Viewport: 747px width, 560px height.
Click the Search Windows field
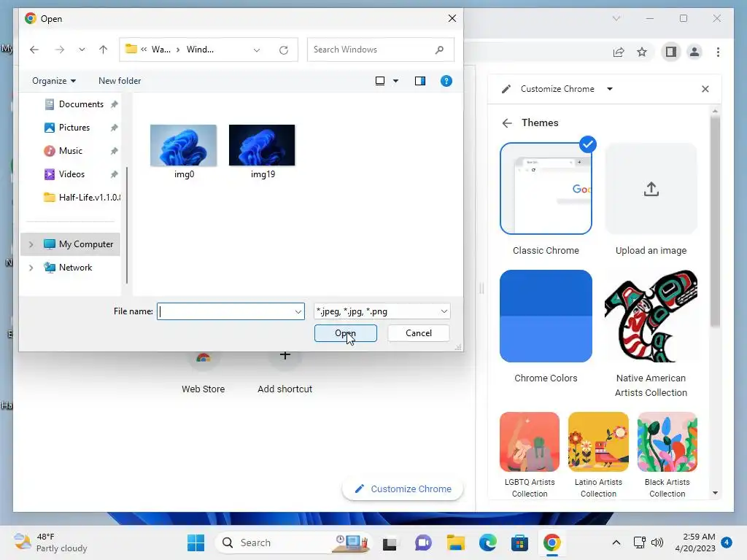point(380,50)
